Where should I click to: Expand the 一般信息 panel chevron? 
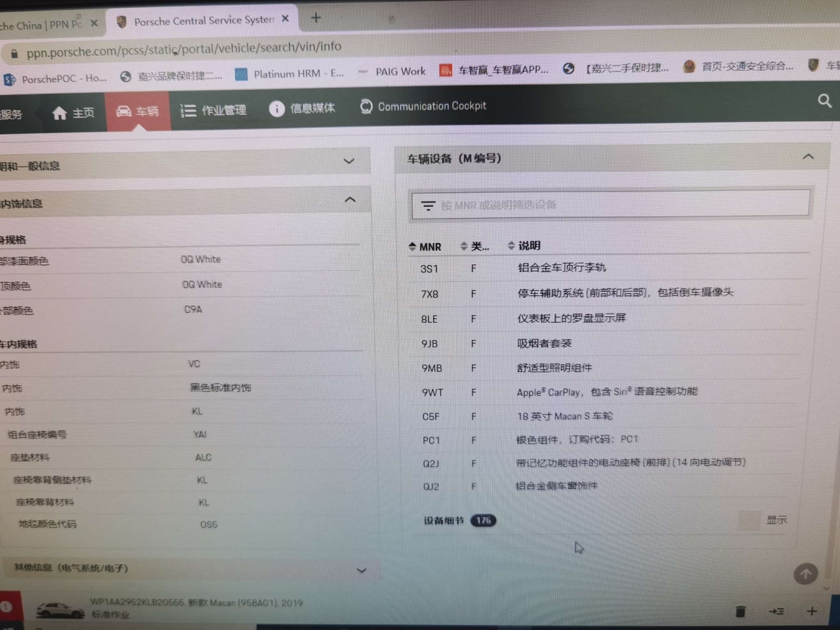coord(349,161)
